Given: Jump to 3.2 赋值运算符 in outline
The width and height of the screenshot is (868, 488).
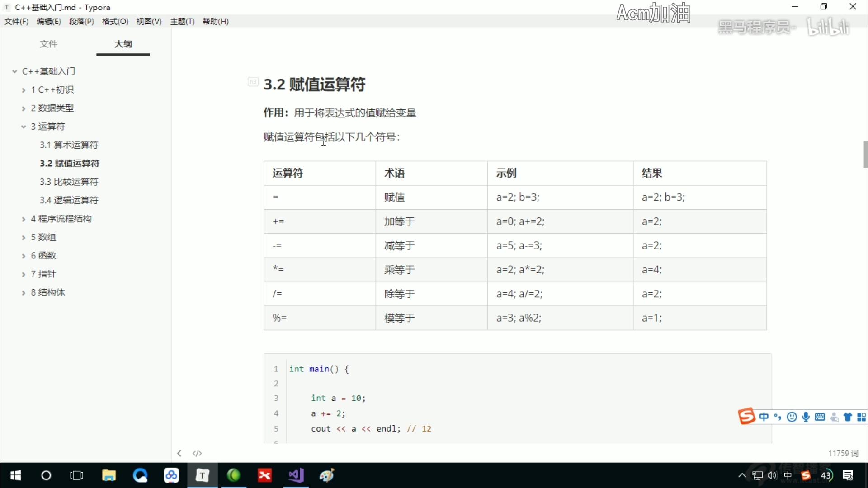Looking at the screenshot, I should (x=70, y=163).
